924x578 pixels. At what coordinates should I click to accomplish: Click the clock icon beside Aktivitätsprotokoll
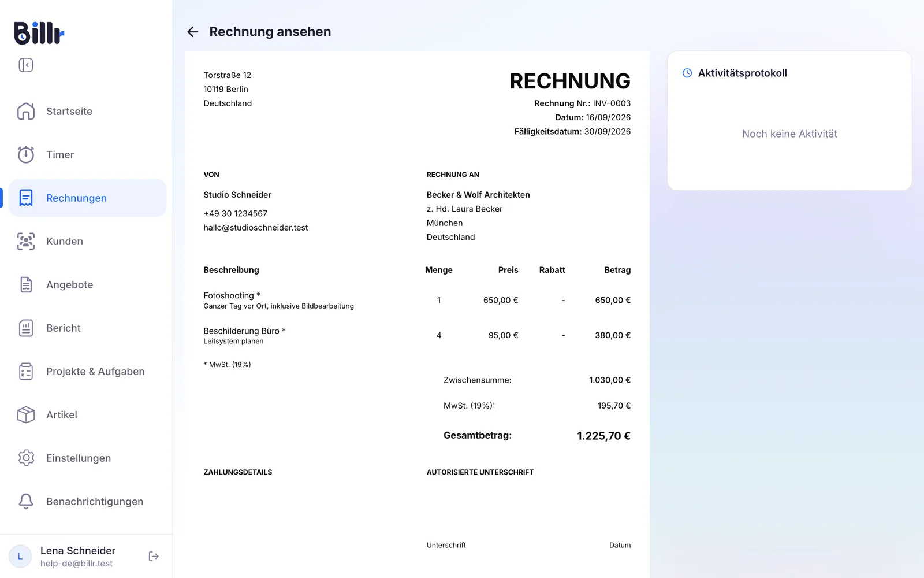tap(687, 73)
